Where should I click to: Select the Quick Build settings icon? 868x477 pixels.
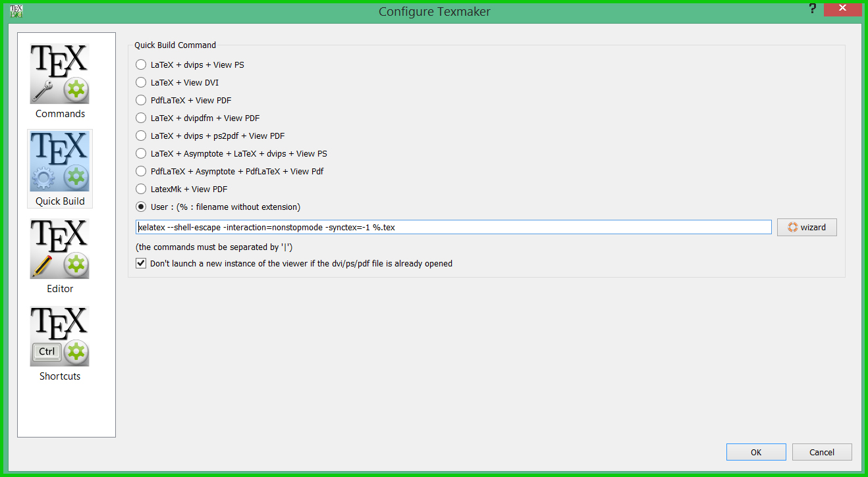pyautogui.click(x=60, y=168)
